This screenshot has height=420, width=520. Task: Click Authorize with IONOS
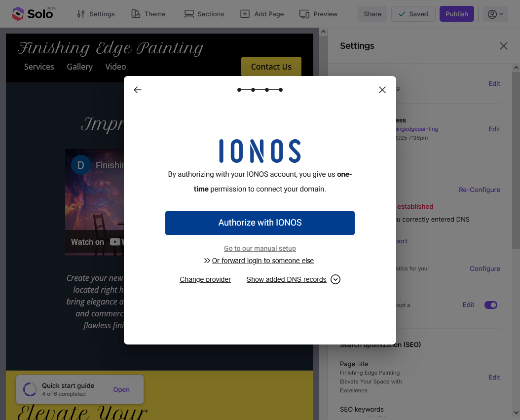(x=260, y=223)
